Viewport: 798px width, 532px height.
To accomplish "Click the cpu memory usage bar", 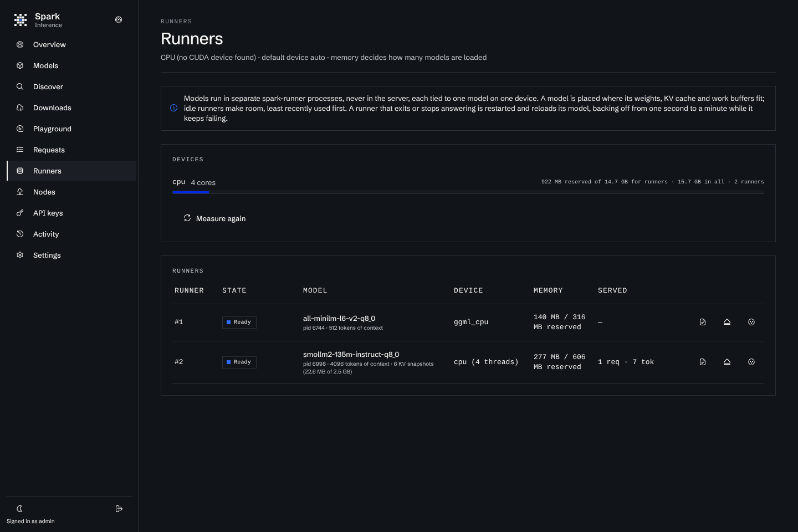I will tap(468, 192).
